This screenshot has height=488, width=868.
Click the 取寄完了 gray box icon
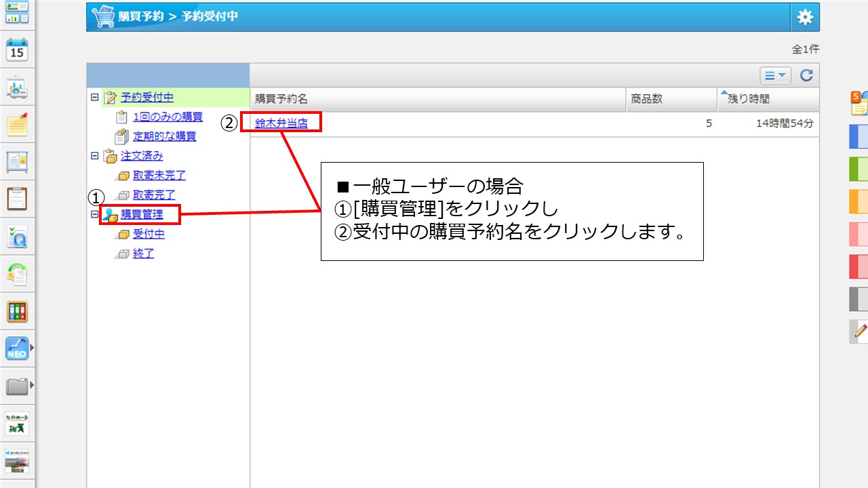tap(122, 196)
